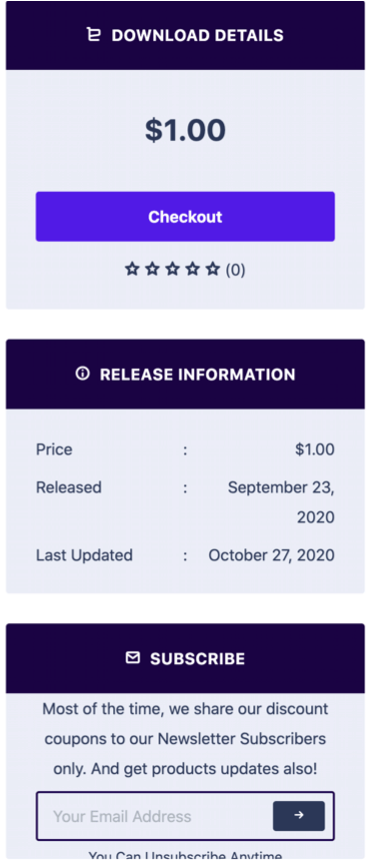Rate three stars with the third star

tap(172, 269)
